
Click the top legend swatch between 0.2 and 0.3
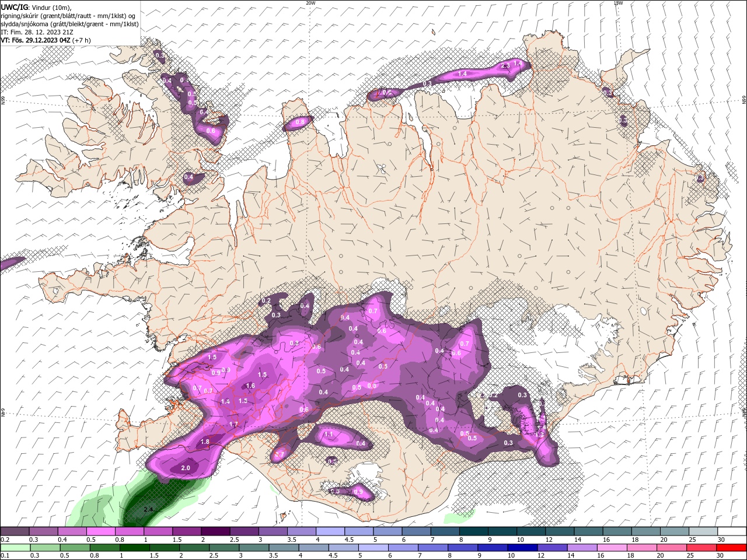pos(15,531)
